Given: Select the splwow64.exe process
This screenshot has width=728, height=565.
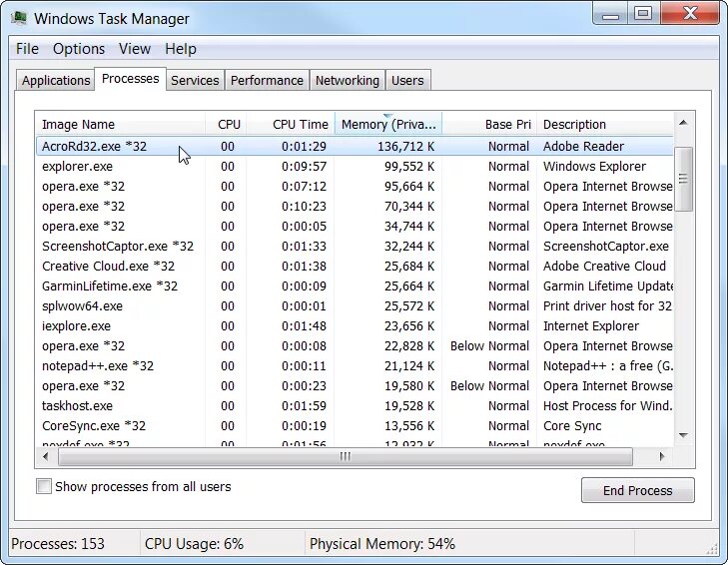Looking at the screenshot, I should click(x=355, y=305).
